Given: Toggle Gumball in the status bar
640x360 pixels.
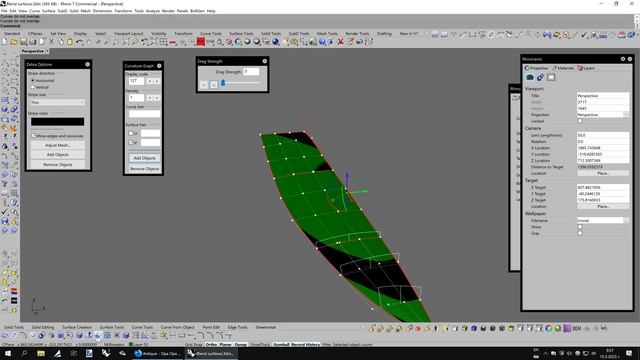Looking at the screenshot, I should tap(281, 344).
